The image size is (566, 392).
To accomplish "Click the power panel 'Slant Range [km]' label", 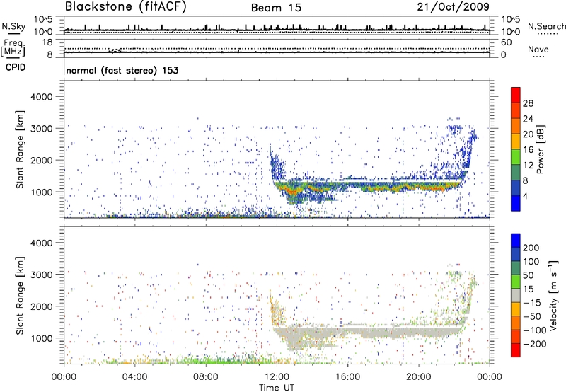I will click(x=20, y=149).
